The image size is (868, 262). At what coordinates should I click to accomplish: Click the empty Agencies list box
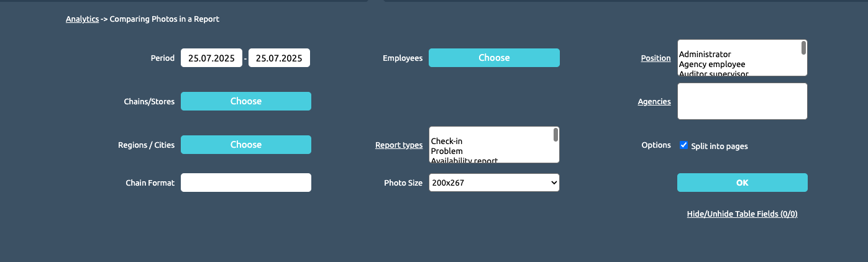coord(742,101)
